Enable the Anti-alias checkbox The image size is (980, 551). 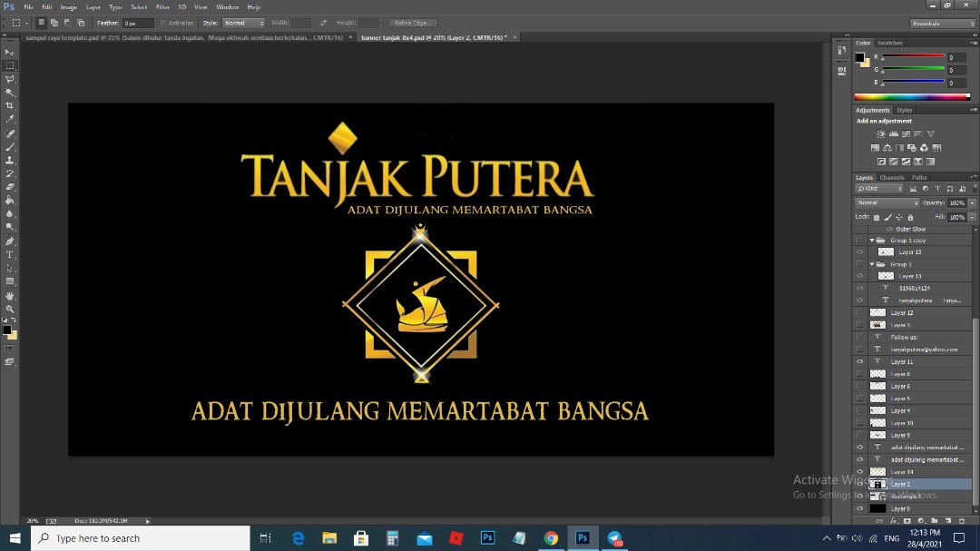(x=162, y=23)
